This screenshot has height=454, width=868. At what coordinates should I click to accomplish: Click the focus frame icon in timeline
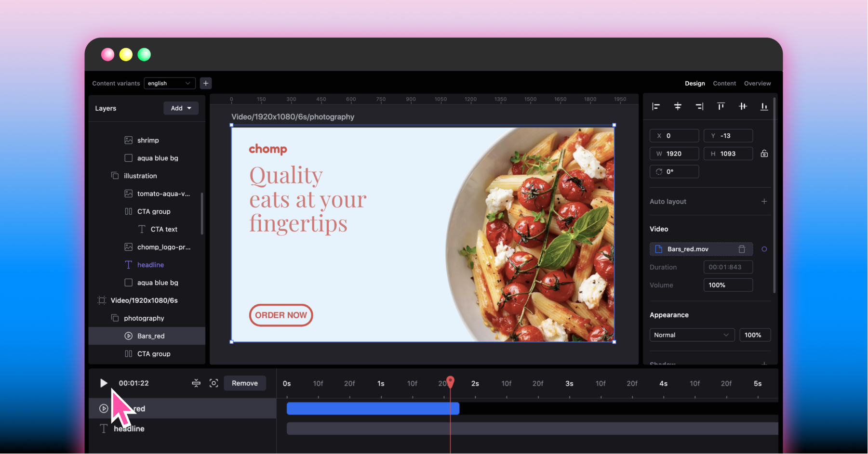(214, 383)
